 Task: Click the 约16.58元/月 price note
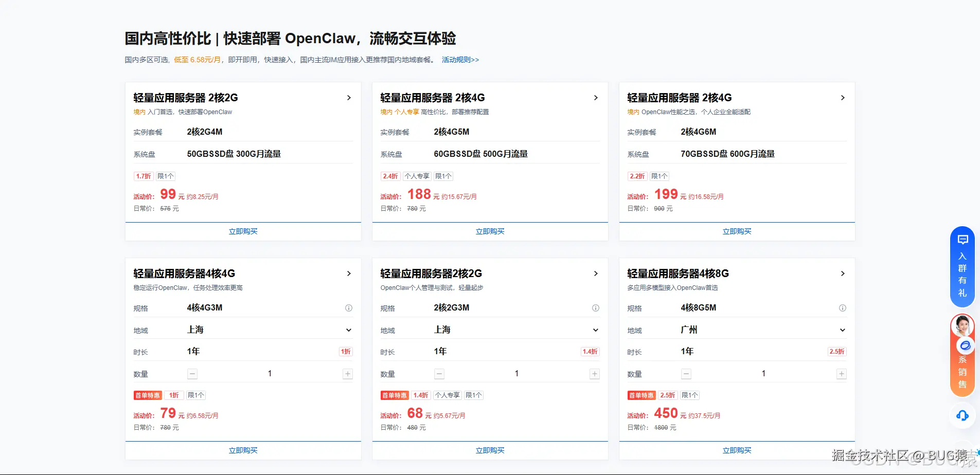pos(706,197)
